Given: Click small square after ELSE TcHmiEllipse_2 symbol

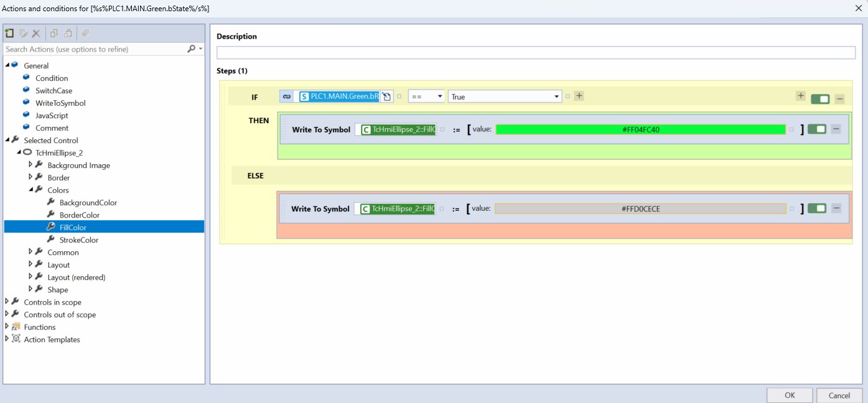Looking at the screenshot, I should [442, 208].
